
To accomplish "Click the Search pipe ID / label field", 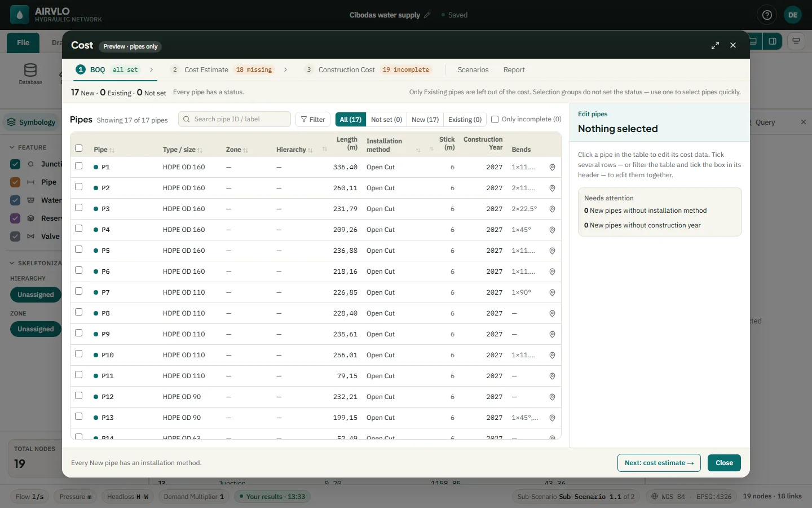I will 235,119.
